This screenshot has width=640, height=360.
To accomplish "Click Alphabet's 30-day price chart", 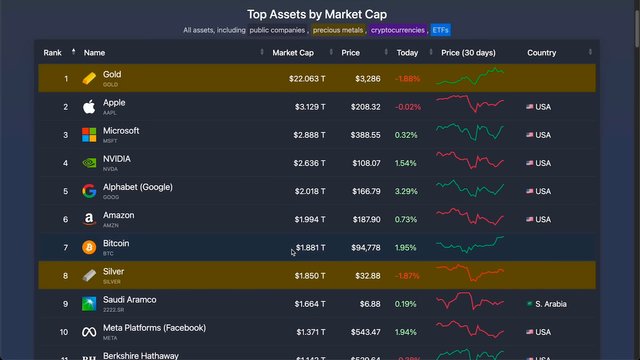I will (470, 188).
